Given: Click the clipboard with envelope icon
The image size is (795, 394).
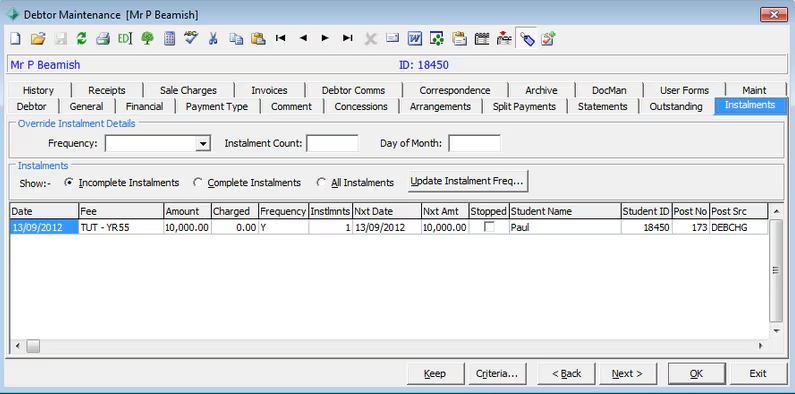Looking at the screenshot, I should coord(459,39).
